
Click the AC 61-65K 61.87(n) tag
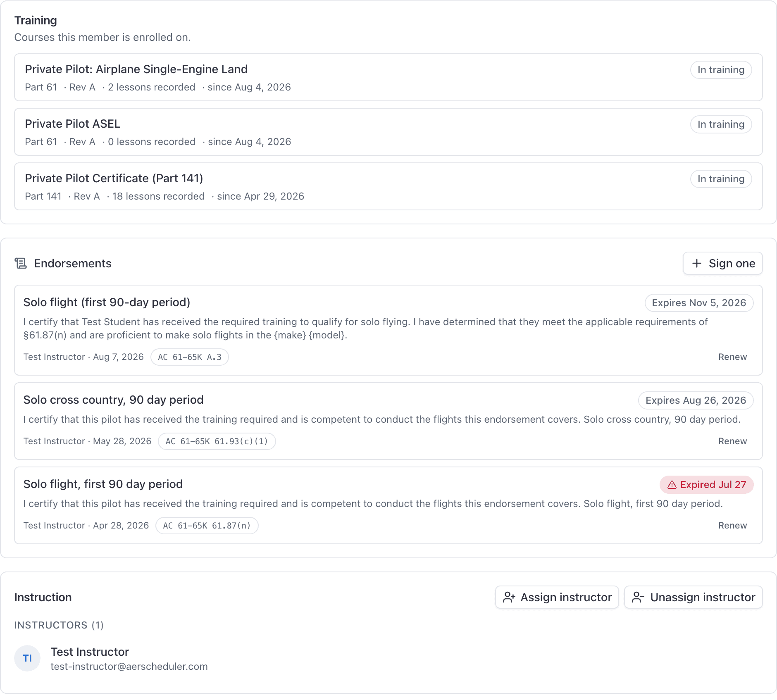click(x=207, y=526)
